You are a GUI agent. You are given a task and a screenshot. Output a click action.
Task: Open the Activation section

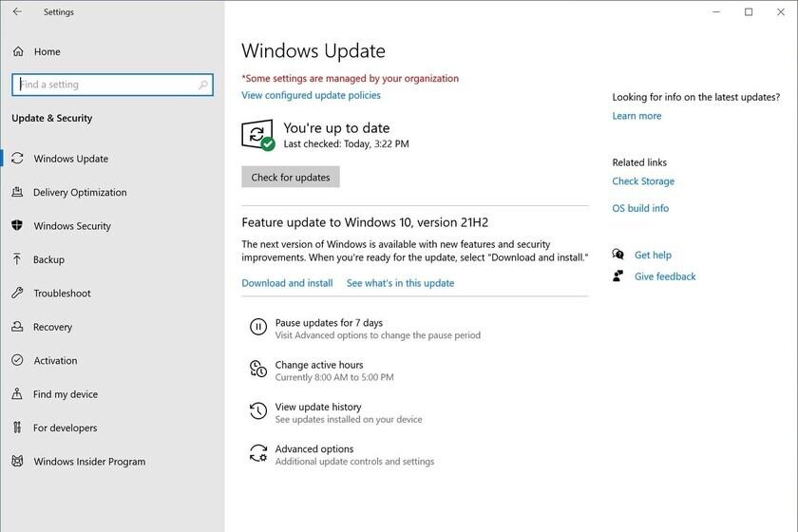click(x=55, y=360)
